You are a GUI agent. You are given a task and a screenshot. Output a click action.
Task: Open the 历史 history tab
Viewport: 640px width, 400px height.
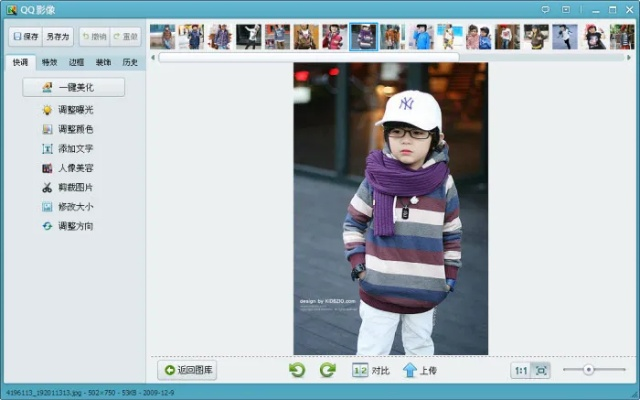(x=130, y=62)
